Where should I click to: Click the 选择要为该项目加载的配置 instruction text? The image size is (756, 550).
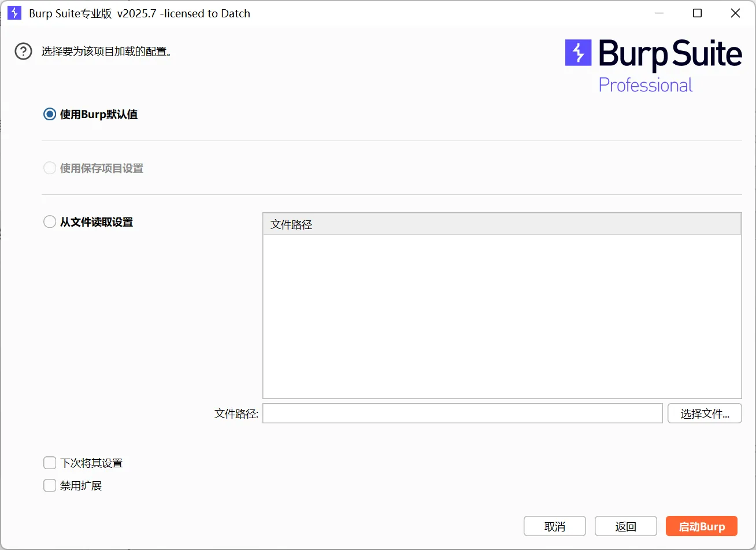[107, 51]
